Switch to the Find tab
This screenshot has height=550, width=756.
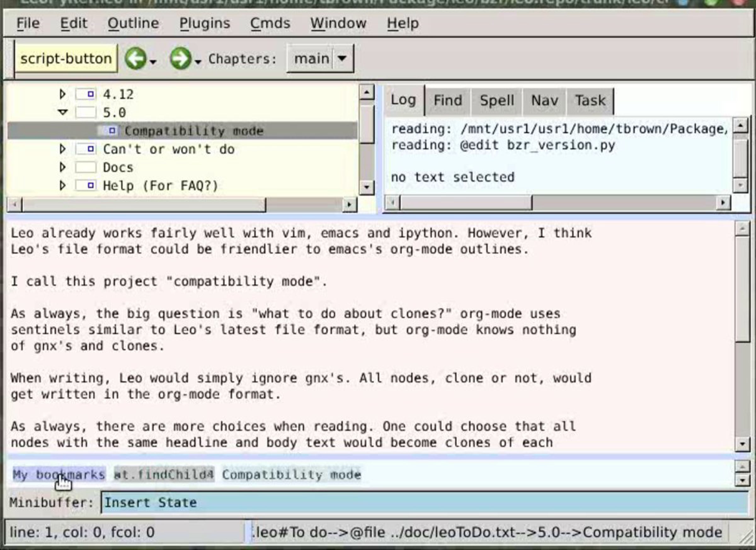448,101
